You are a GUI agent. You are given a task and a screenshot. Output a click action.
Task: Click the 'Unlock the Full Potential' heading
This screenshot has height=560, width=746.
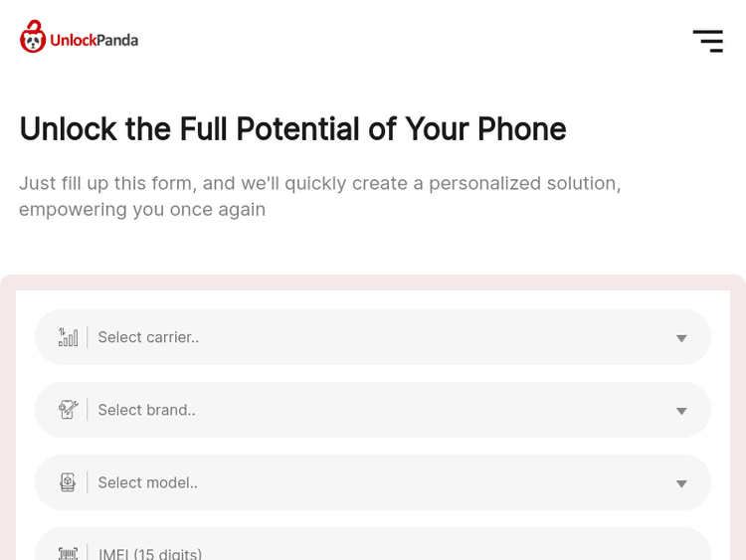coord(292,129)
